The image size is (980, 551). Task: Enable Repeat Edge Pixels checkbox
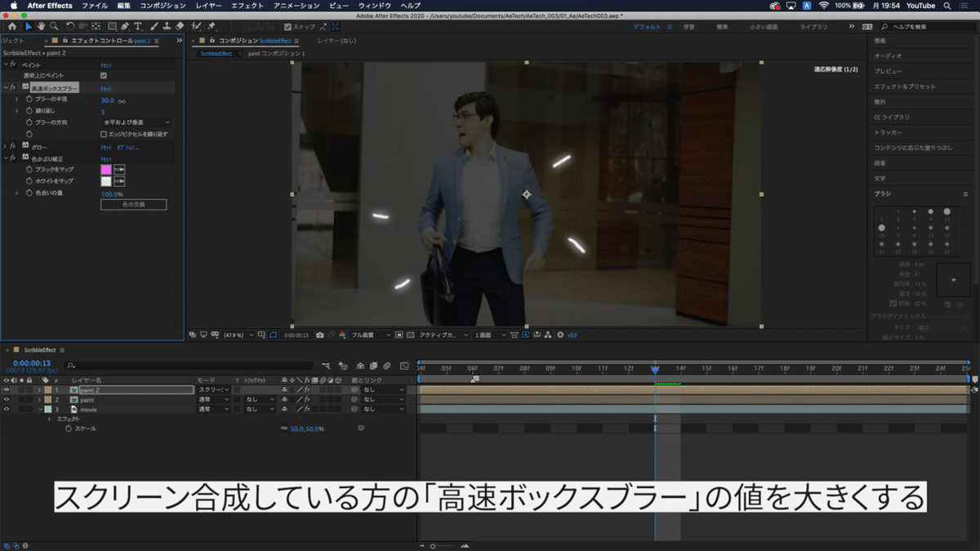tap(104, 134)
